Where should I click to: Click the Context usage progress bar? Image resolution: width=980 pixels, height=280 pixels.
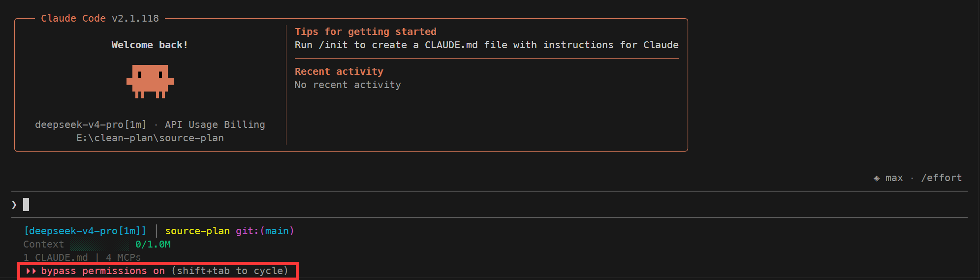pyautogui.click(x=99, y=245)
